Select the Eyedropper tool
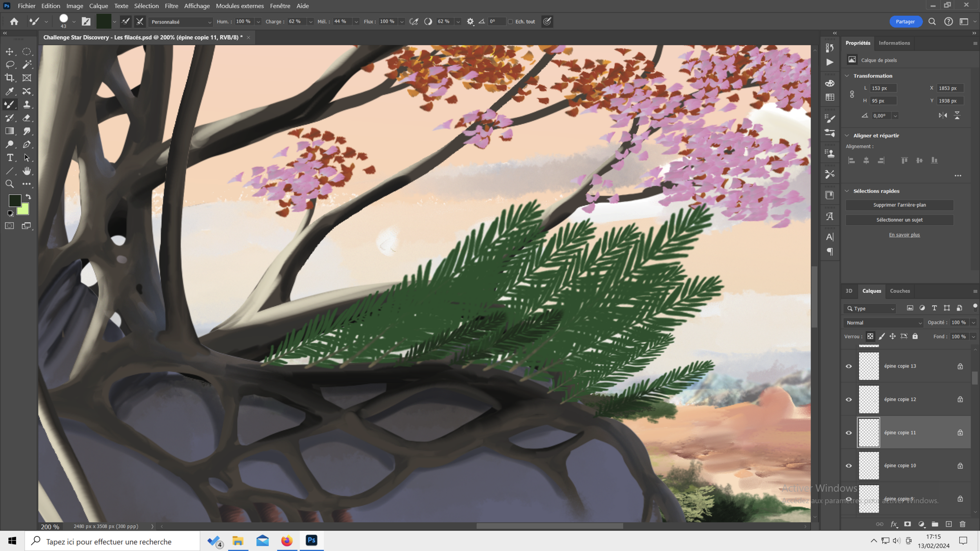Image resolution: width=980 pixels, height=551 pixels. 10,91
